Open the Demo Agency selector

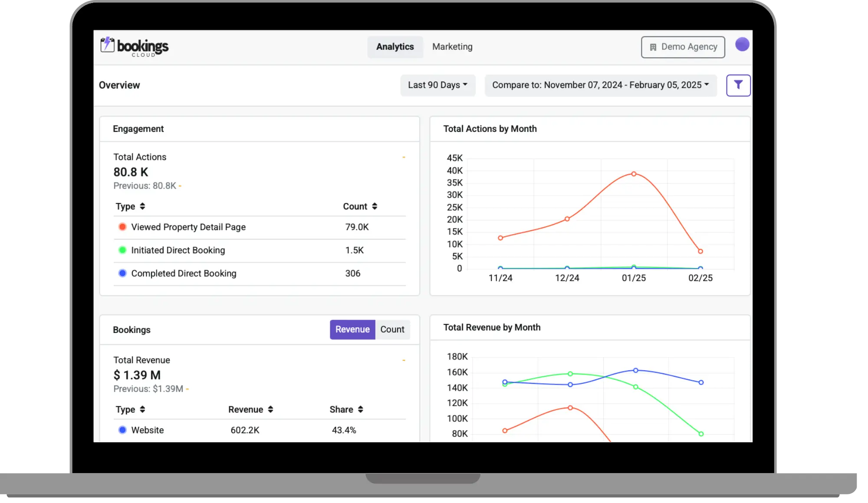pos(683,47)
